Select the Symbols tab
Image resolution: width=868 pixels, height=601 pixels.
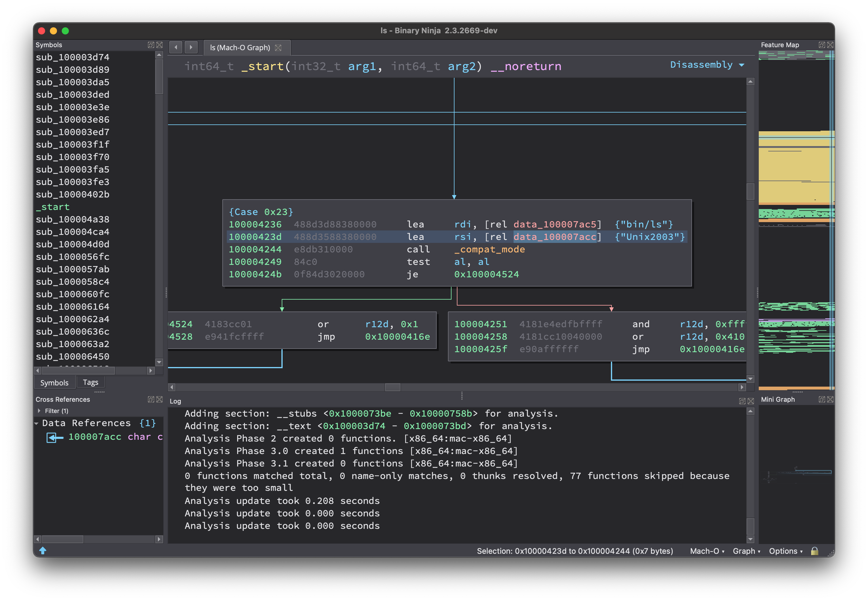(x=54, y=382)
